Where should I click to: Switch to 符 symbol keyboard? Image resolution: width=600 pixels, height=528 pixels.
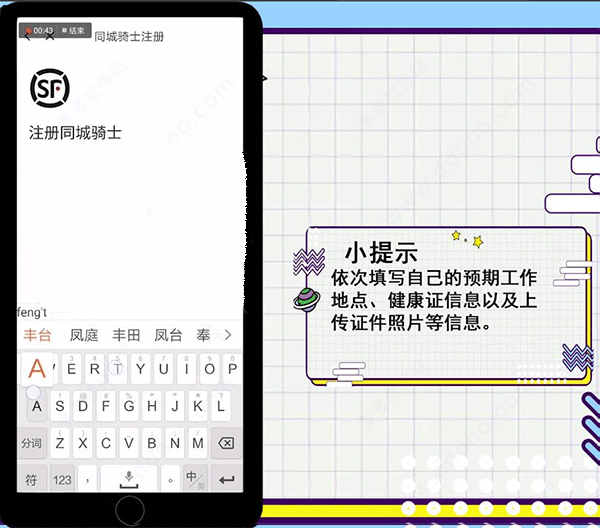[x=31, y=479]
